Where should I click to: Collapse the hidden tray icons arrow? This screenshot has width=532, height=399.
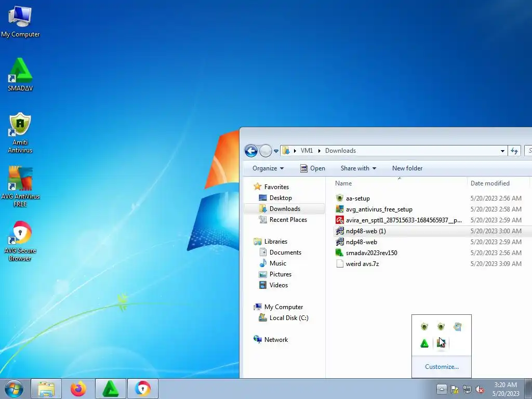coord(442,389)
